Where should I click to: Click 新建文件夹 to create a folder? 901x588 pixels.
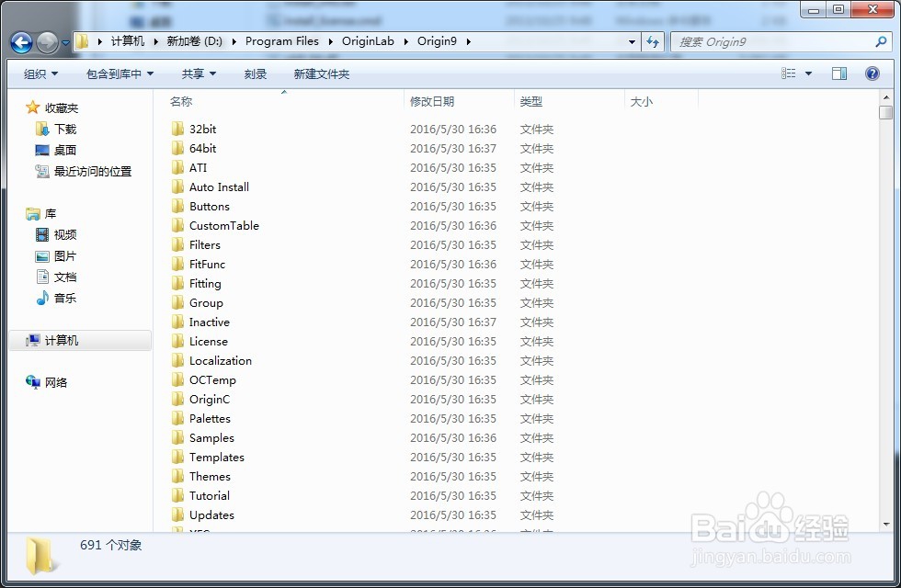[322, 73]
